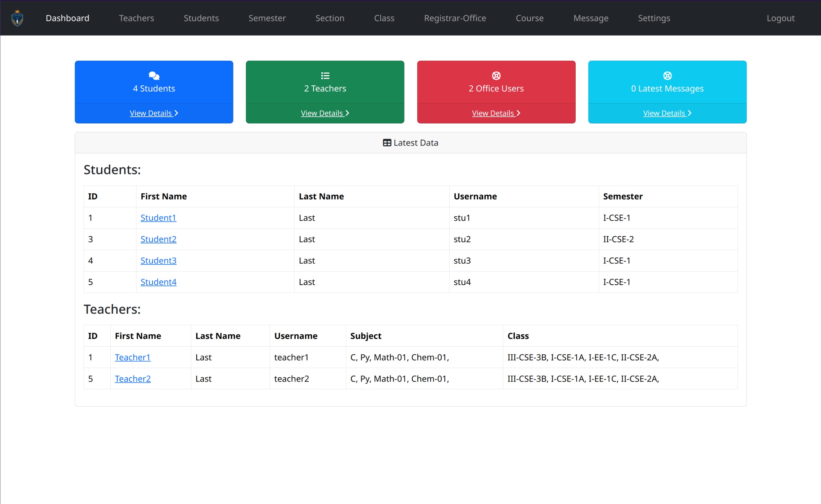This screenshot has height=504, width=821.
Task: Open Registrar-Office from the navigation bar
Action: (455, 18)
